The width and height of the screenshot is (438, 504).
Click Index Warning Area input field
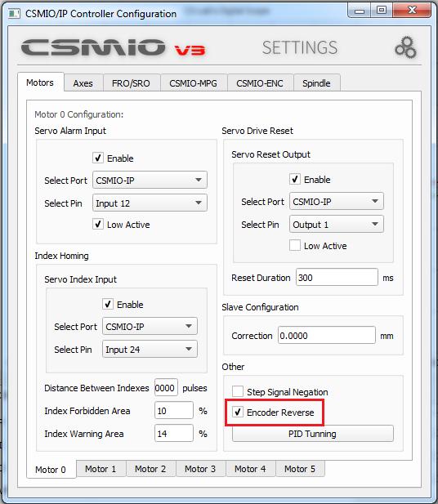click(x=174, y=433)
